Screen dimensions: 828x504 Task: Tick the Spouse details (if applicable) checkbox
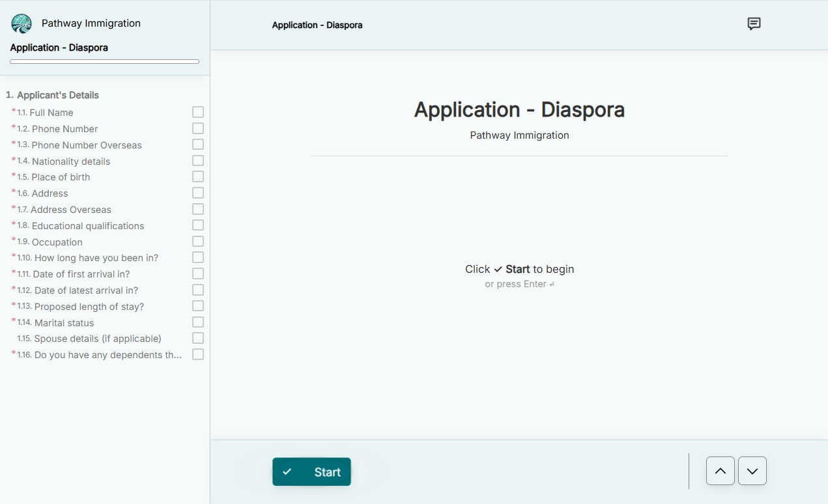click(x=198, y=338)
